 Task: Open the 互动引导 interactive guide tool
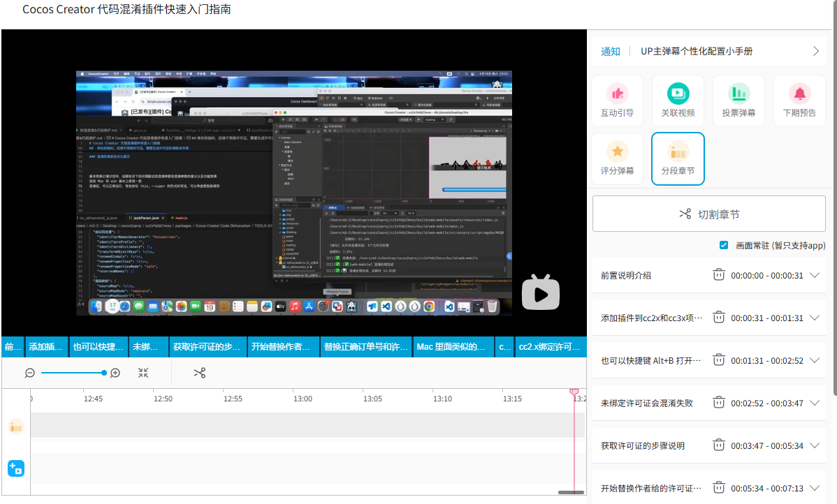pos(617,101)
